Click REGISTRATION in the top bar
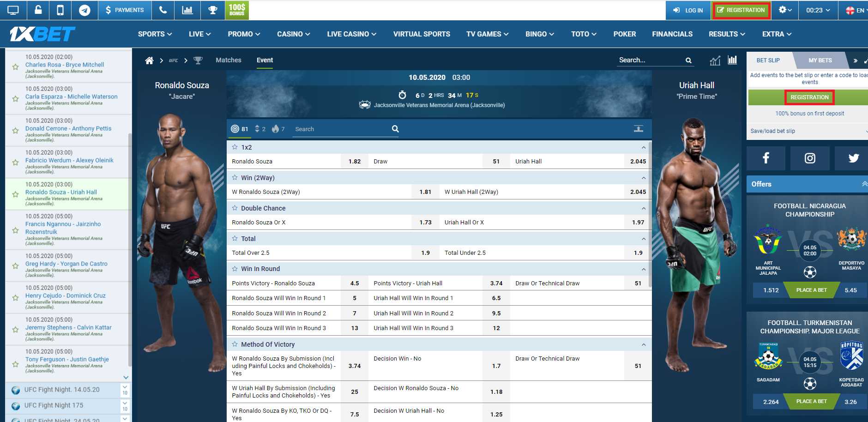Viewport: 868px width, 422px height. (741, 10)
